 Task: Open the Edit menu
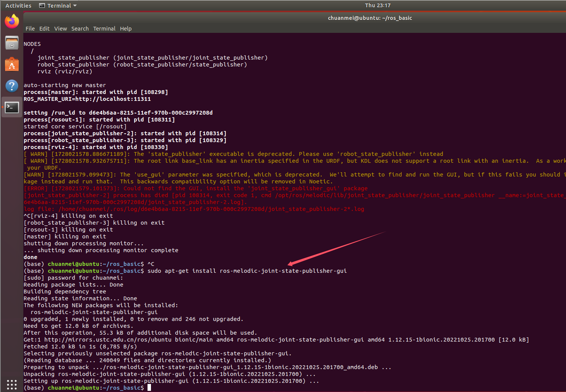click(44, 28)
